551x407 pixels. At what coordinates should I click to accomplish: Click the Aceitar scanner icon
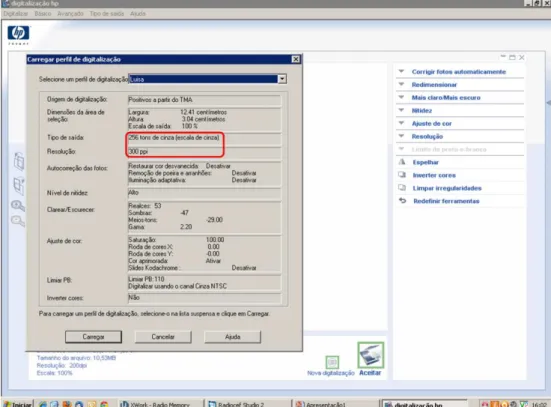[x=371, y=355]
